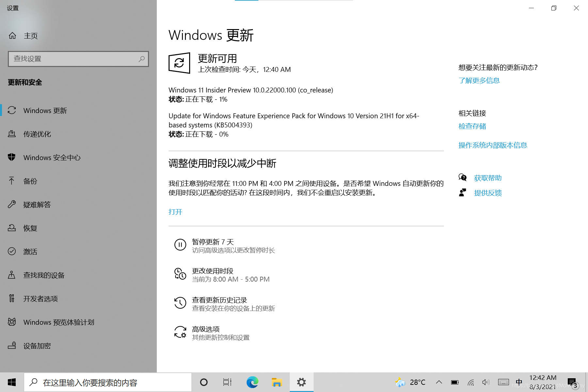The width and height of the screenshot is (588, 392).
Task: Open the 12:42 AM clock
Action: coord(543,382)
